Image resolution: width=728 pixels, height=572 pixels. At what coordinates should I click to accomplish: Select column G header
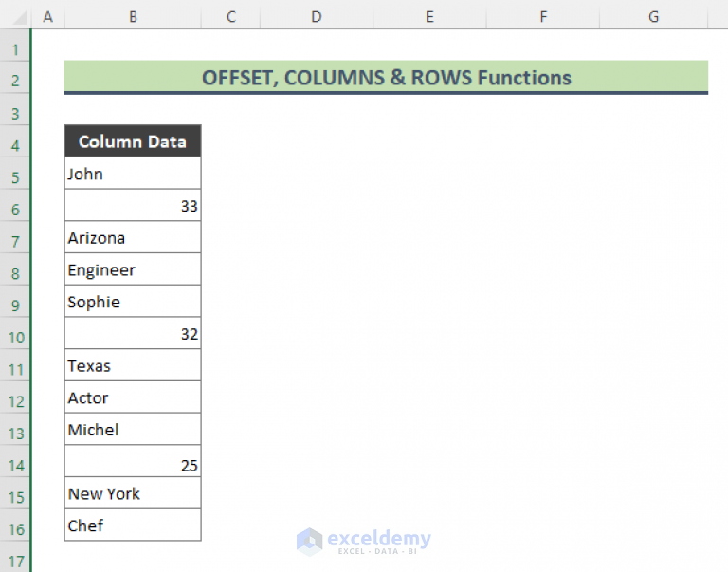tap(653, 17)
